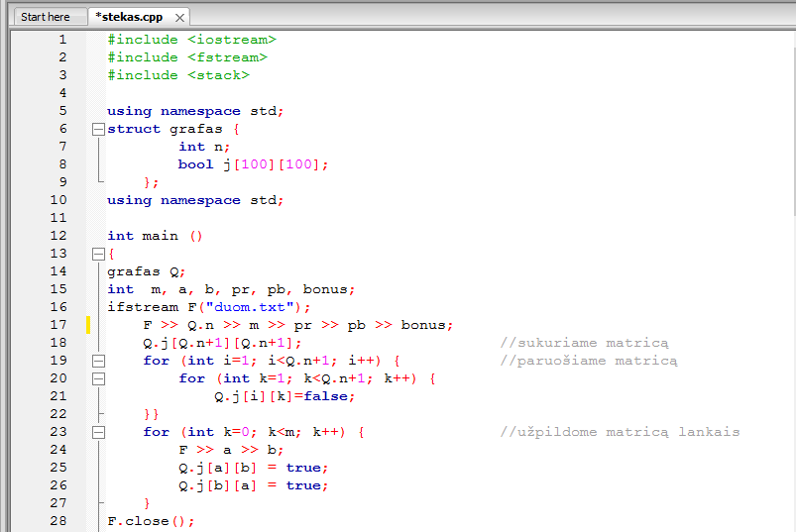The height and width of the screenshot is (532, 796).
Task: Click 'int m, a, b, pr, pb, bonus;' line
Action: [231, 289]
